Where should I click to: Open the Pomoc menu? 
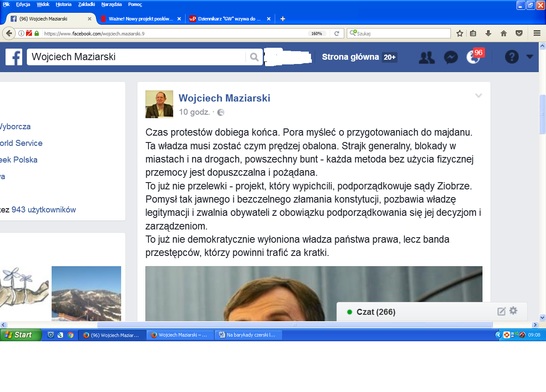[135, 4]
